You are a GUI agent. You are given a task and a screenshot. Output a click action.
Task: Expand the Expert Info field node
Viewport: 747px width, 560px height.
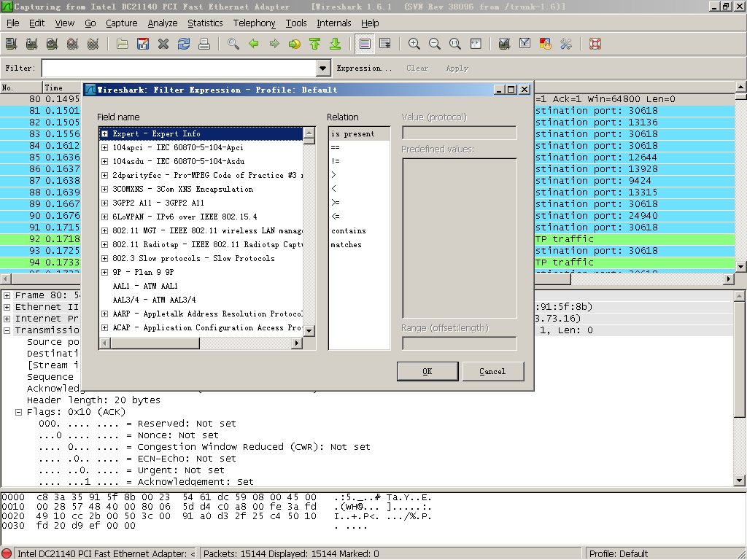point(105,134)
